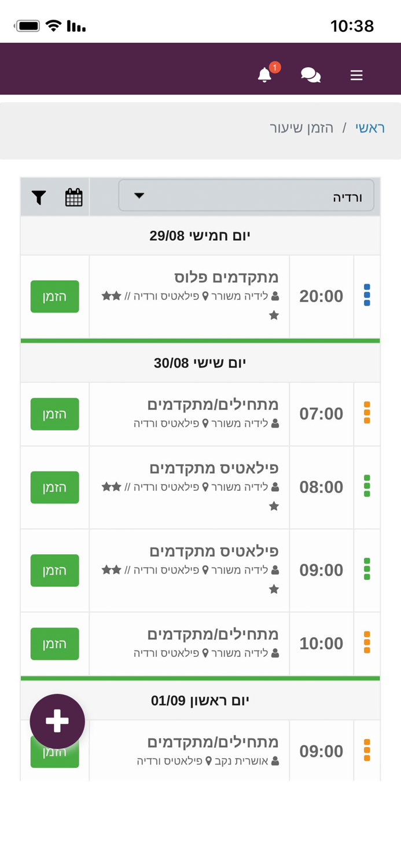Click the green dots beside the 08:00 class
This screenshot has height=868, width=401.
tap(367, 487)
